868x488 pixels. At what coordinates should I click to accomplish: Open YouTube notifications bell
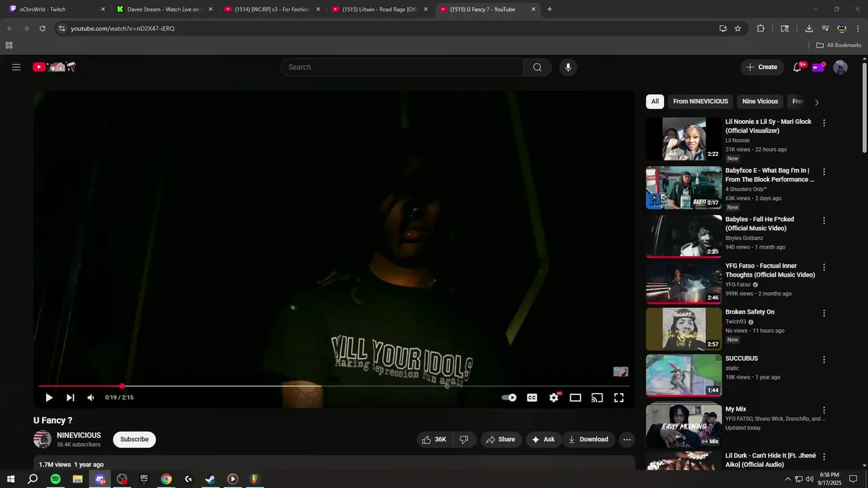797,67
